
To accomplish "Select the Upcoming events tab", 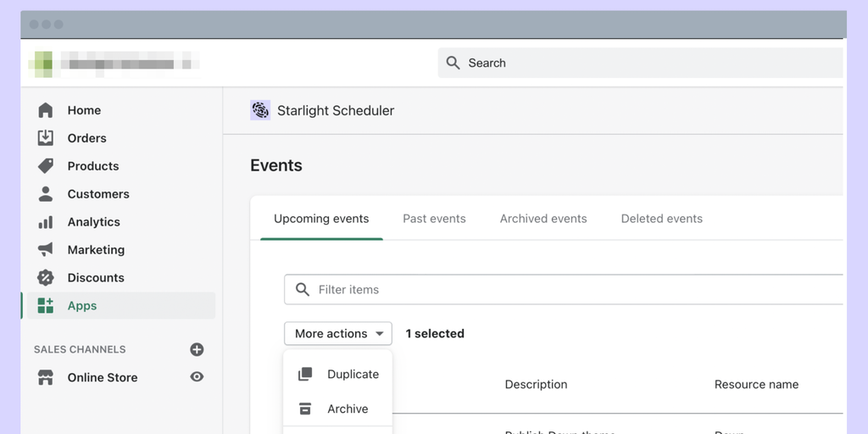I will click(321, 219).
